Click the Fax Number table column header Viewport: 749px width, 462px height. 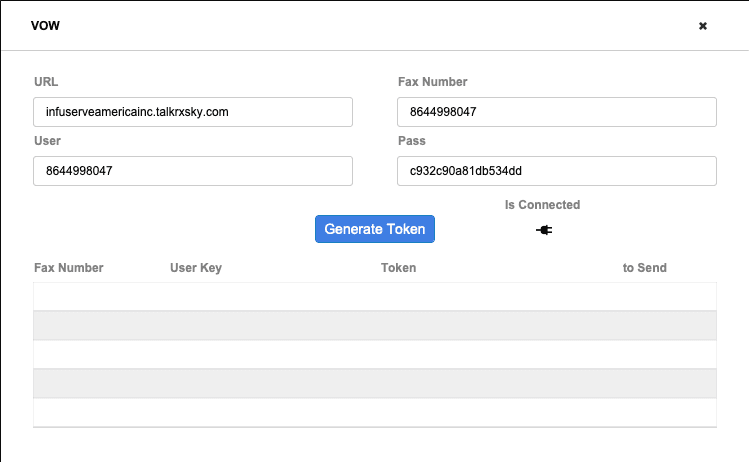point(69,268)
